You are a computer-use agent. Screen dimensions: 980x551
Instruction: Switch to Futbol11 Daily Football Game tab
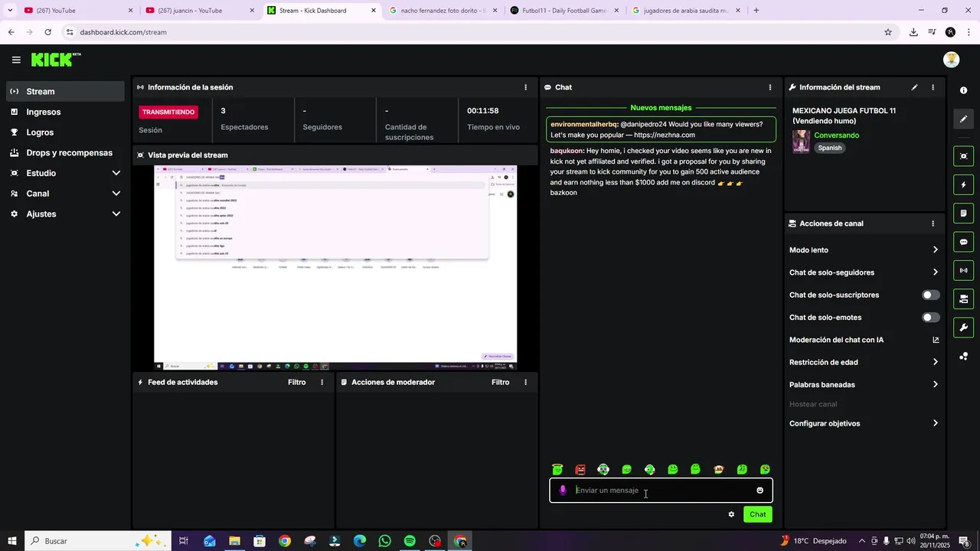coord(564,11)
